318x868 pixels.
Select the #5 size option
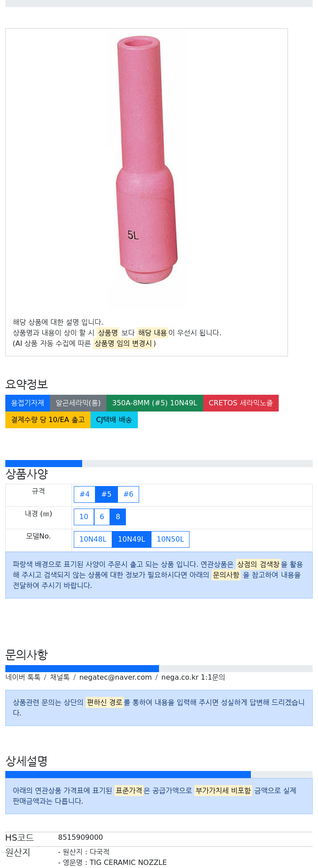(x=106, y=494)
